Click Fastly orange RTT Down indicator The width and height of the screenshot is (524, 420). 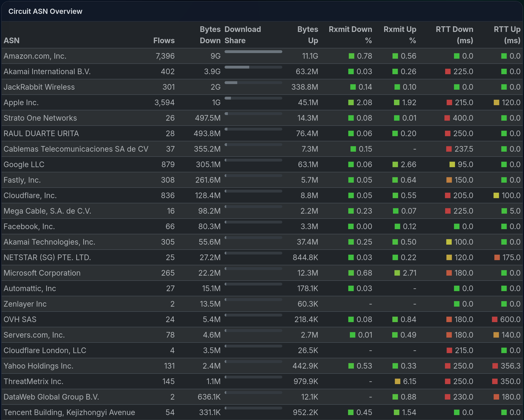click(x=449, y=180)
